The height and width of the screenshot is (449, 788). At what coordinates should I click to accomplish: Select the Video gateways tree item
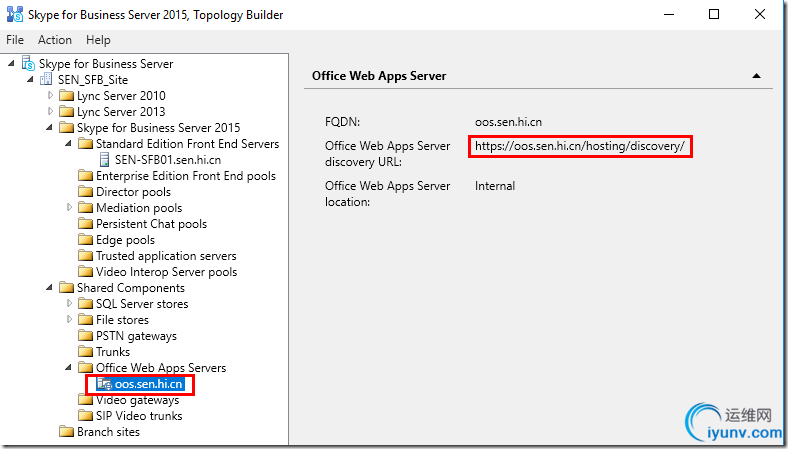coord(138,400)
